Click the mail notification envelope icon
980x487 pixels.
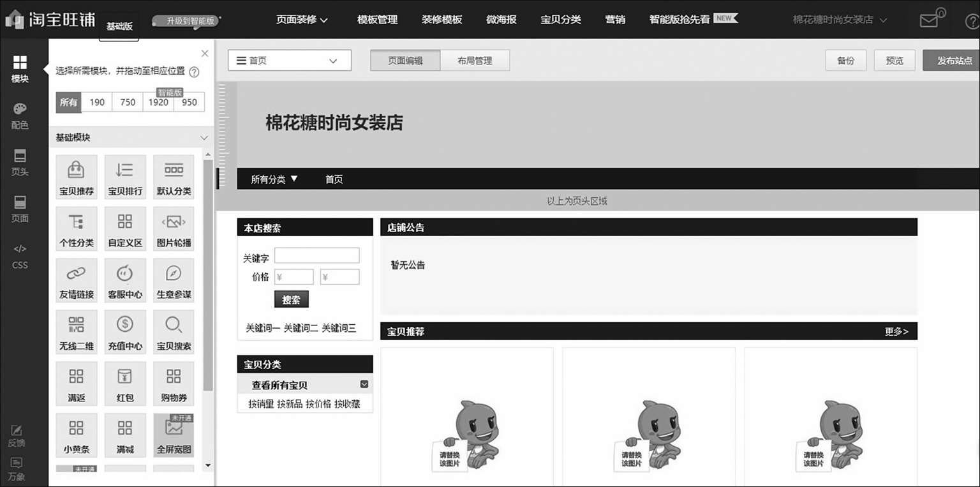click(x=930, y=20)
